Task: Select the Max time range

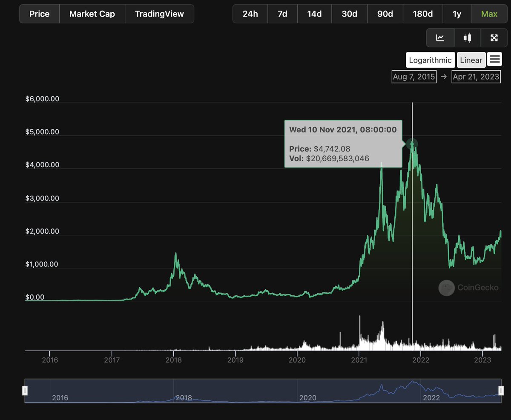Action: [x=489, y=14]
